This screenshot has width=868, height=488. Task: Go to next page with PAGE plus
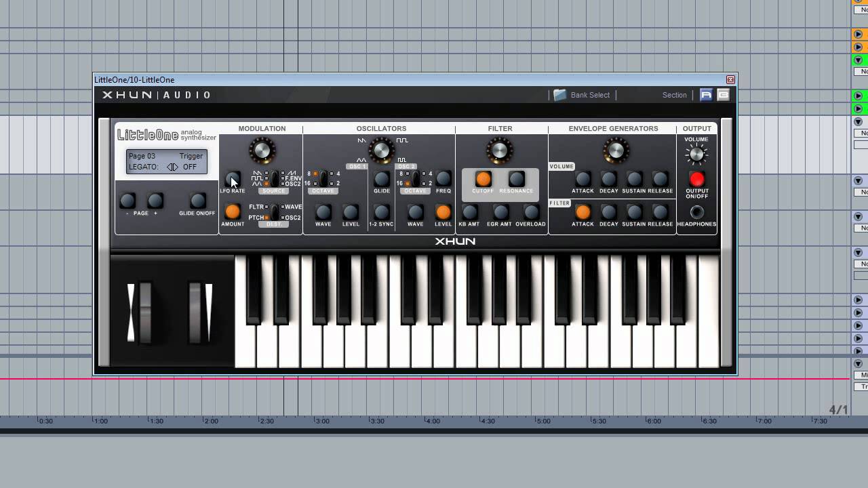pos(155,201)
